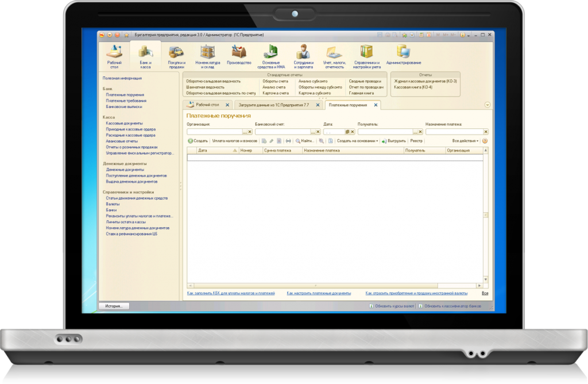Clear the Банковский счет filter field

click(x=318, y=132)
